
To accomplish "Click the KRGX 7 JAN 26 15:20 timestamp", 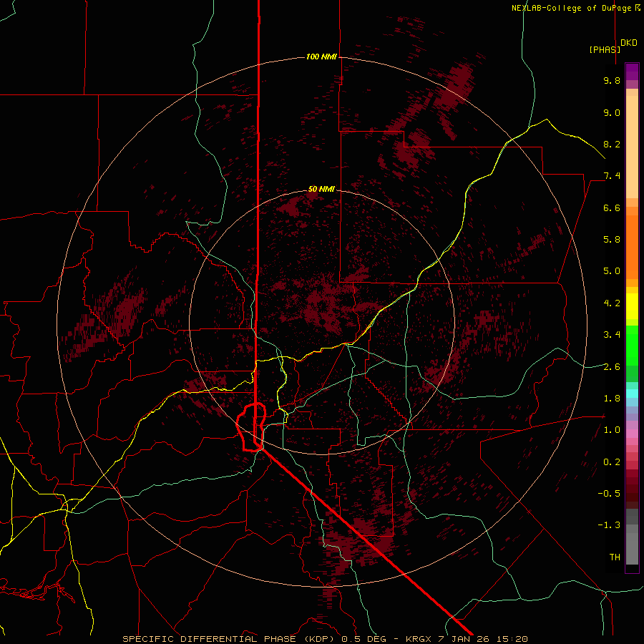I will point(467,639).
